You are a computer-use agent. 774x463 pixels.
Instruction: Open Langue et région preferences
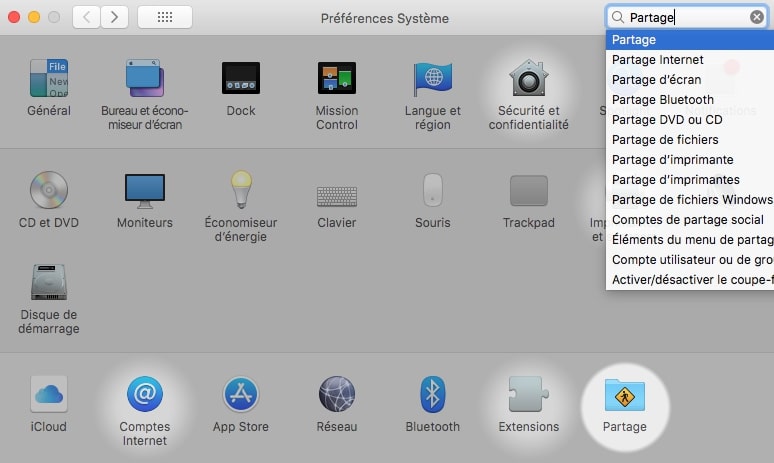pos(432,95)
